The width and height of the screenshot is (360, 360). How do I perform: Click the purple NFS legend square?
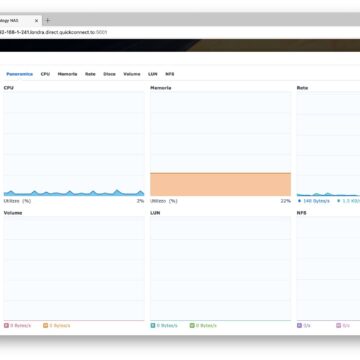coord(299,325)
